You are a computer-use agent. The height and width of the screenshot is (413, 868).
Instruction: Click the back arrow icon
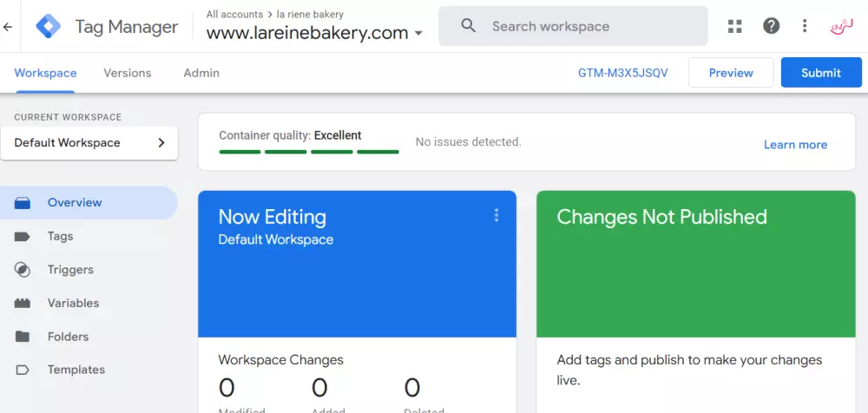coord(8,27)
